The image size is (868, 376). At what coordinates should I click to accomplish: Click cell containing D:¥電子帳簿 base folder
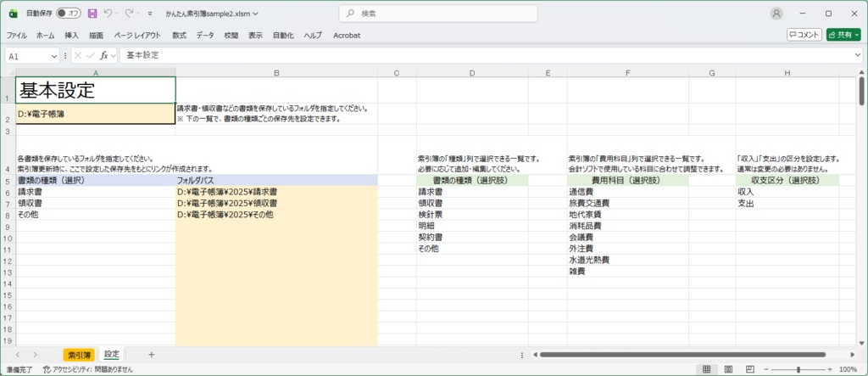click(x=96, y=114)
